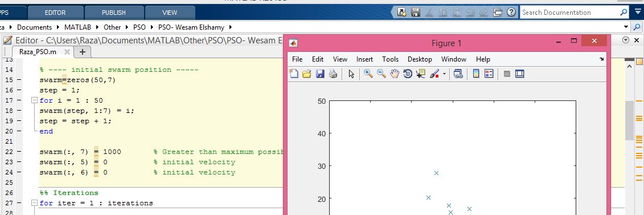644x215 pixels.
Task: Click the editor vertical scrollbar thumb
Action: pos(629,120)
